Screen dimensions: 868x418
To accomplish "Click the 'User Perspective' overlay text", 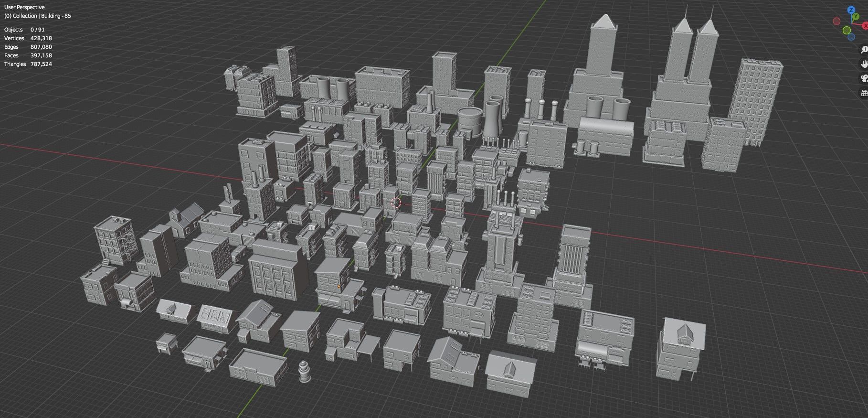I will tap(24, 7).
